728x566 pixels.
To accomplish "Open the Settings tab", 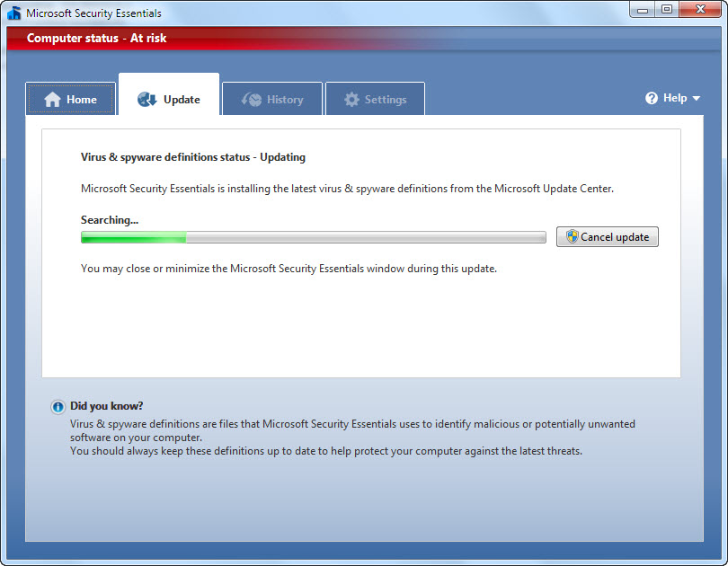I will click(x=375, y=99).
